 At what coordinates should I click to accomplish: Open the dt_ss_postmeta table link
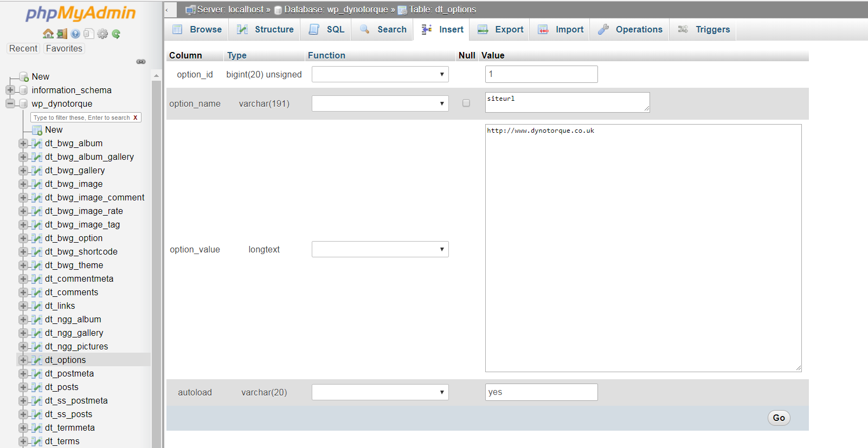(x=76, y=401)
